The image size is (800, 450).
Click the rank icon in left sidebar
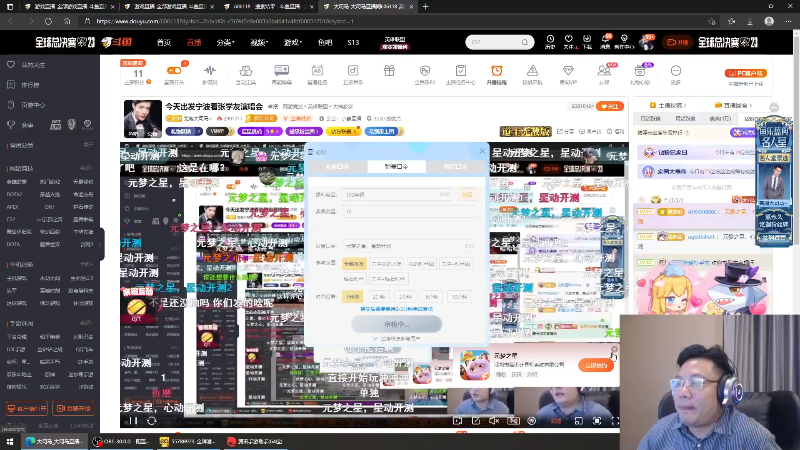click(11, 85)
